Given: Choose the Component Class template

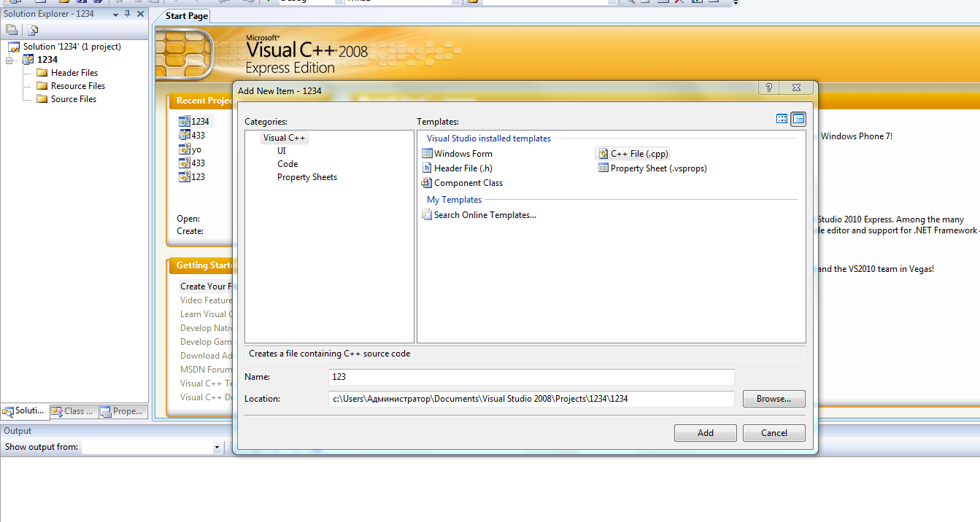Looking at the screenshot, I should [x=462, y=183].
